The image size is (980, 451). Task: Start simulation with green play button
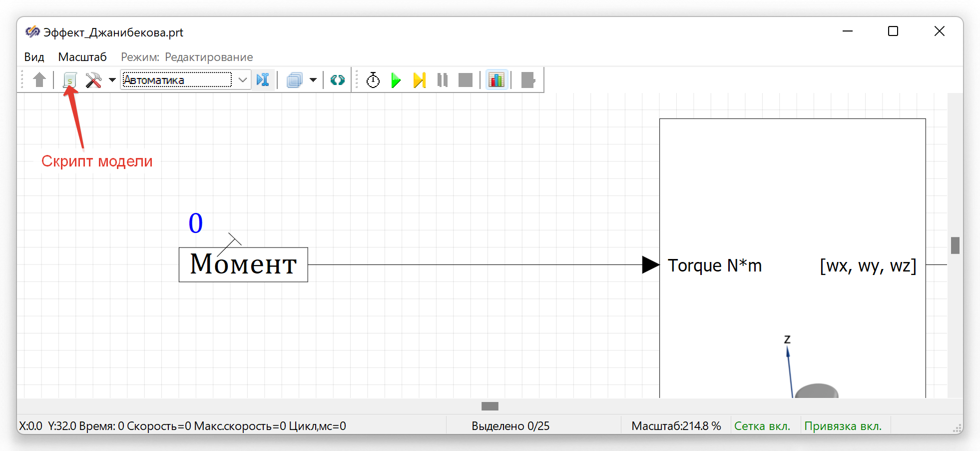[396, 80]
